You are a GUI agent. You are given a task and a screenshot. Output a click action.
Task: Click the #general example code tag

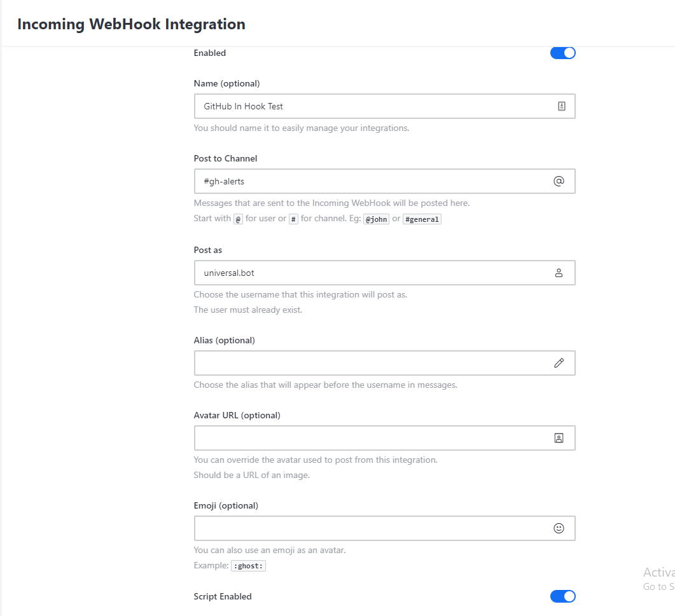pyautogui.click(x=422, y=219)
